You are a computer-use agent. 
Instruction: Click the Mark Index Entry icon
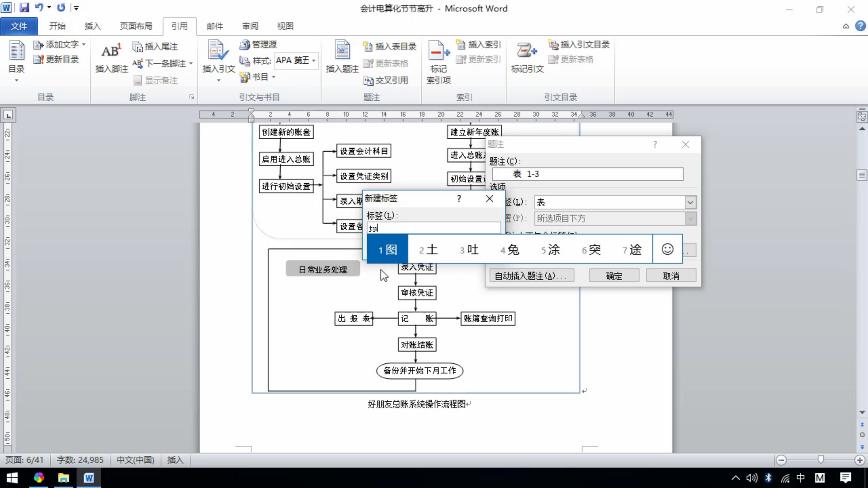(x=438, y=51)
